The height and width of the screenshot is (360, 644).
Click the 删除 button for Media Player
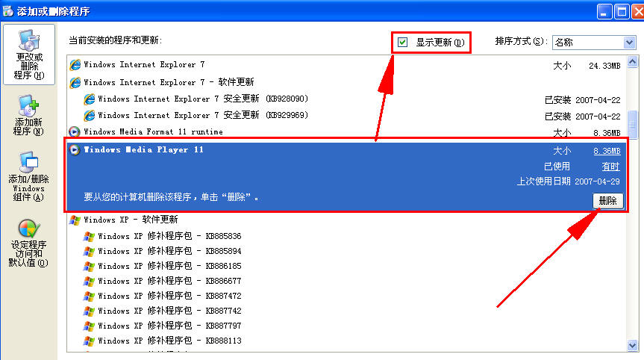607,201
